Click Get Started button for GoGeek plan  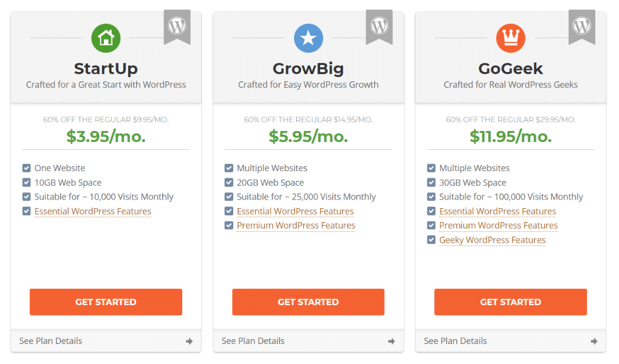510,302
